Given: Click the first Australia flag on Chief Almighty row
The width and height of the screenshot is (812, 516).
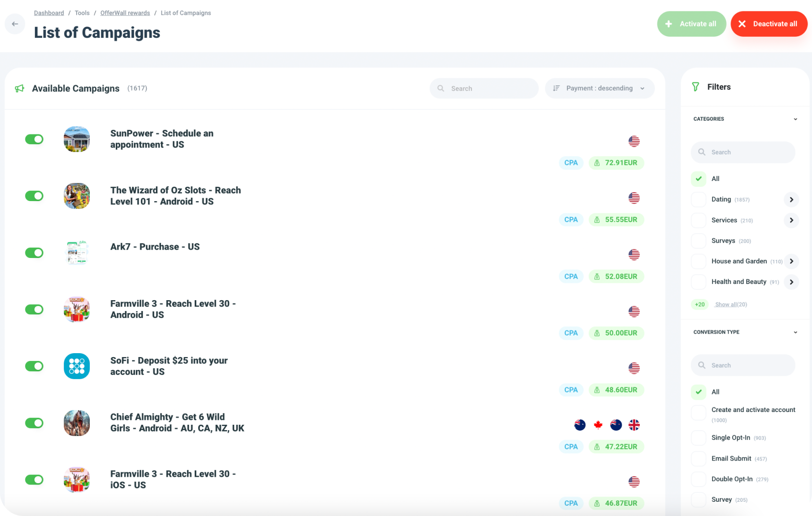Looking at the screenshot, I should coord(580,425).
